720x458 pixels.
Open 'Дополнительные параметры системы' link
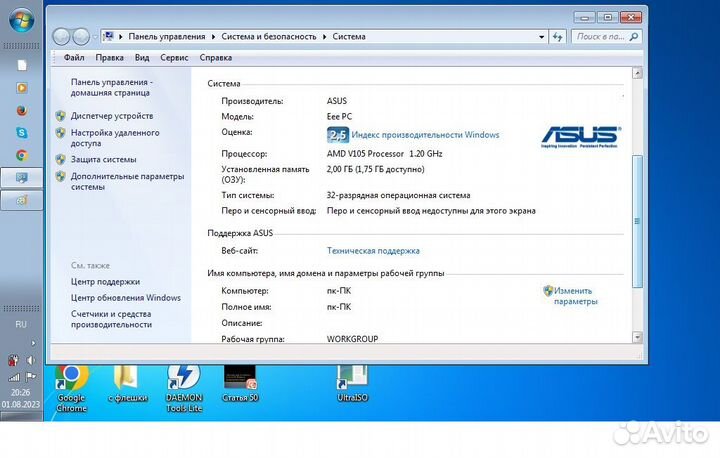tap(127, 181)
